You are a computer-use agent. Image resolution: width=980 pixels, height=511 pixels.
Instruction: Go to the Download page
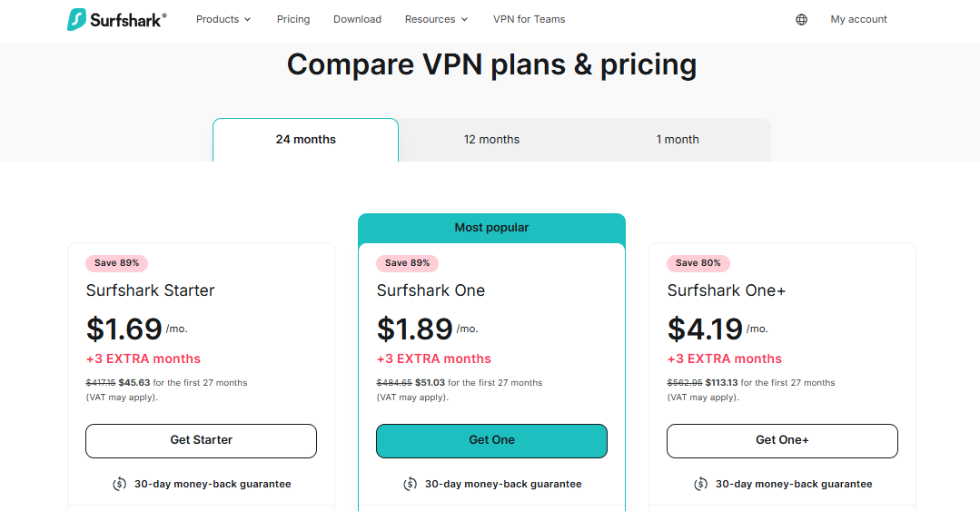coord(357,19)
